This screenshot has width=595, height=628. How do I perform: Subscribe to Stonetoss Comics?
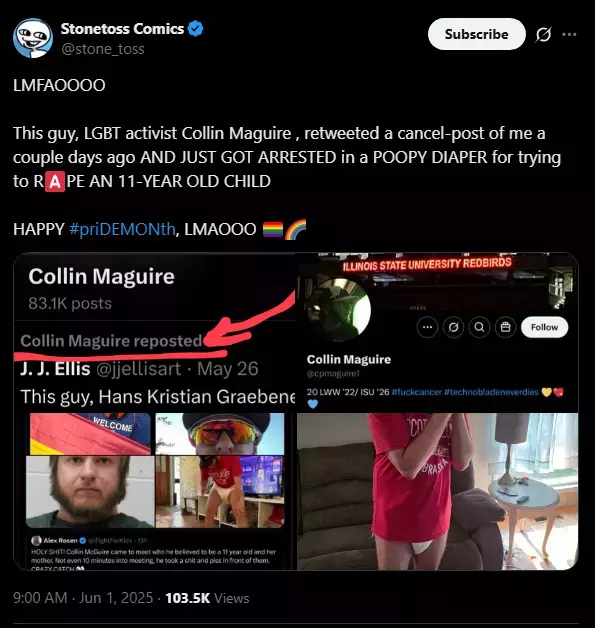(x=476, y=34)
